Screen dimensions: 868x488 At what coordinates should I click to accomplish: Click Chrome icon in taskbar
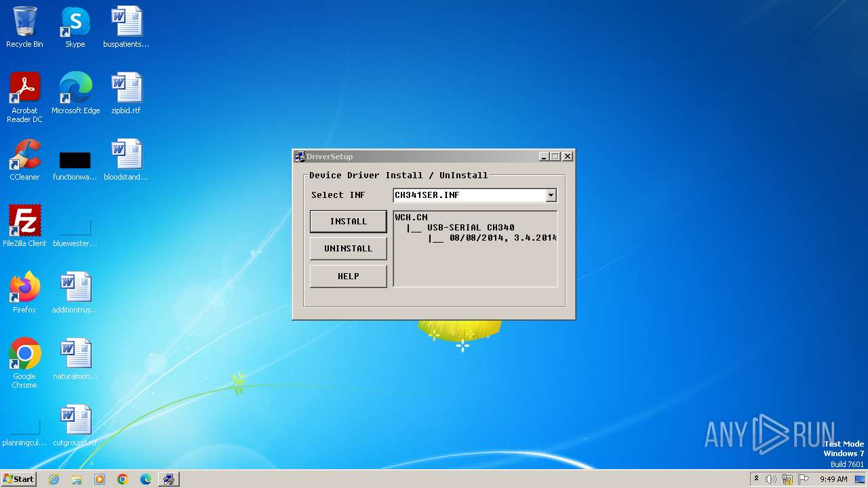[123, 479]
